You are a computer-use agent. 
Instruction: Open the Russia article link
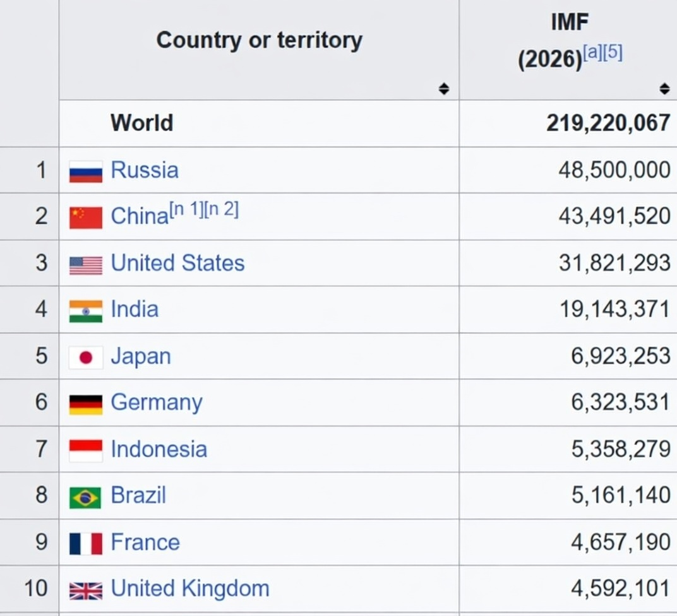point(145,170)
